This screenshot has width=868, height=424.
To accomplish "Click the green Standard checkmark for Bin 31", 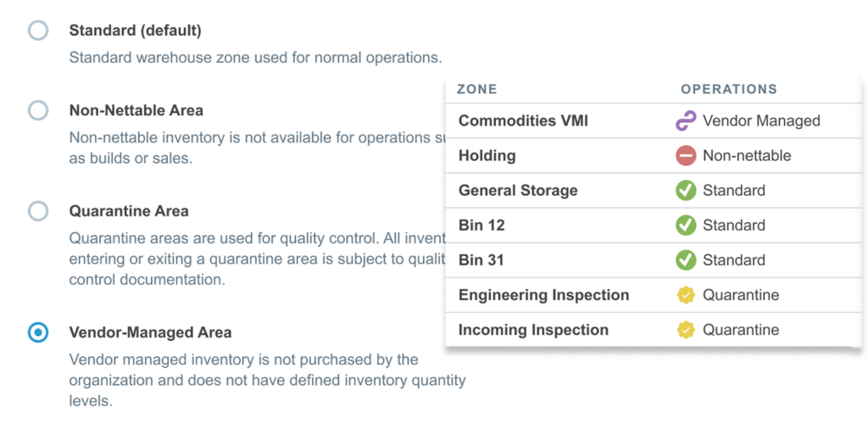I will tap(685, 260).
